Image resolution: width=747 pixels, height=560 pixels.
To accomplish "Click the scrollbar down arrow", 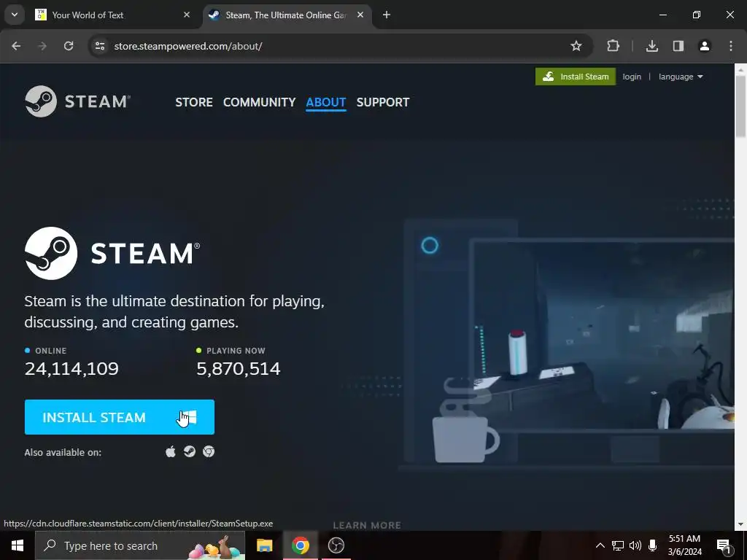I will click(741, 525).
